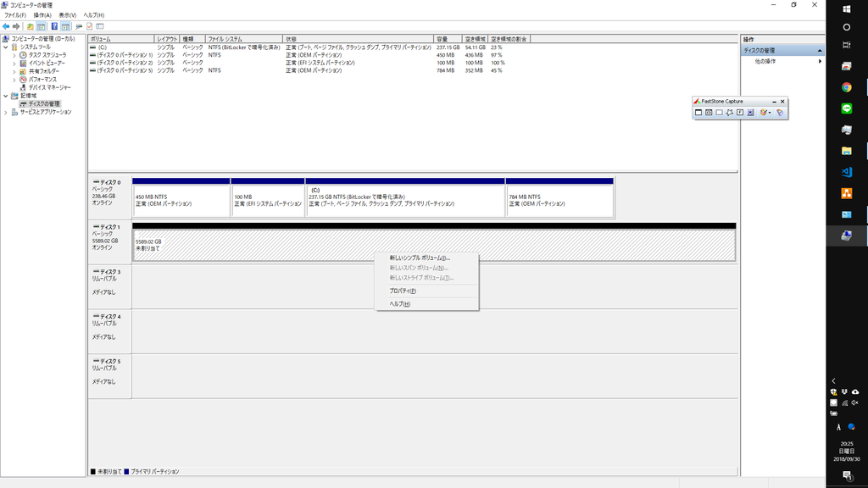Click FastStone freehand region capture icon
Screen dimensions: 868x488
click(730, 113)
